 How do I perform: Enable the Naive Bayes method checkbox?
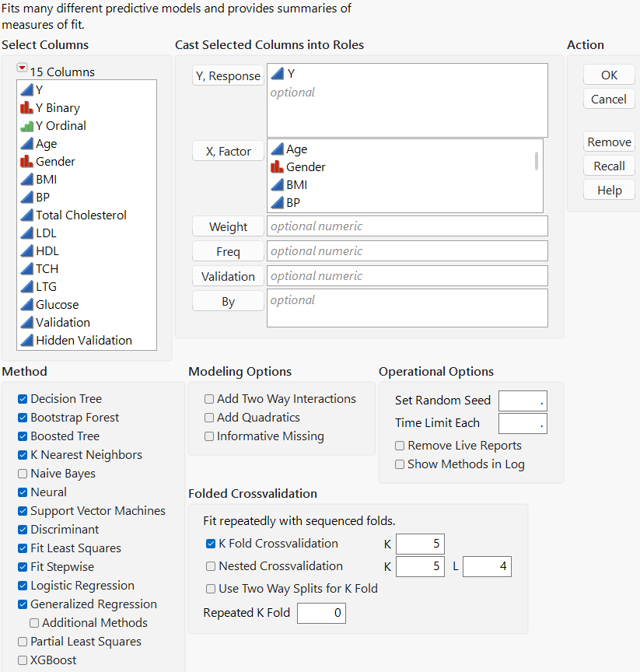point(23,474)
